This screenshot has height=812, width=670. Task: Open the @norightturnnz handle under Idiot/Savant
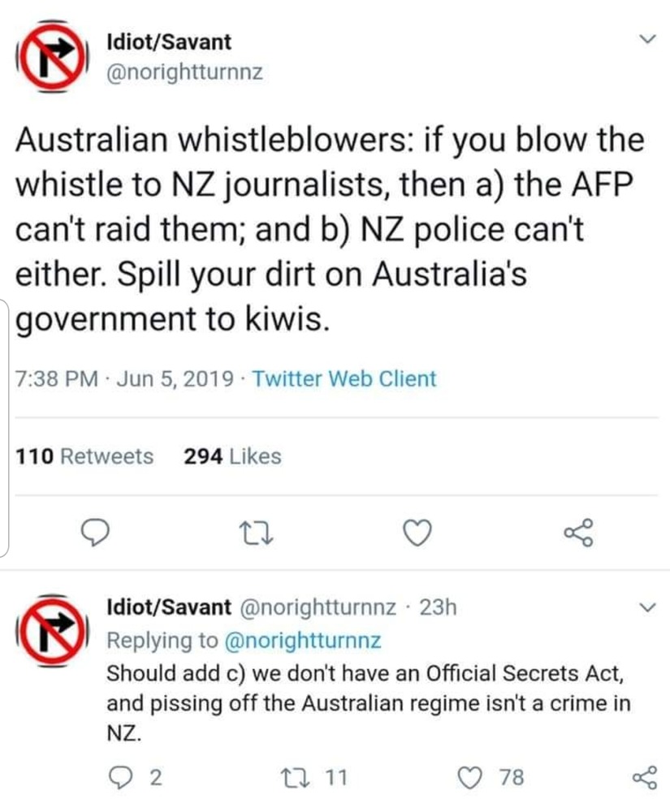185,72
